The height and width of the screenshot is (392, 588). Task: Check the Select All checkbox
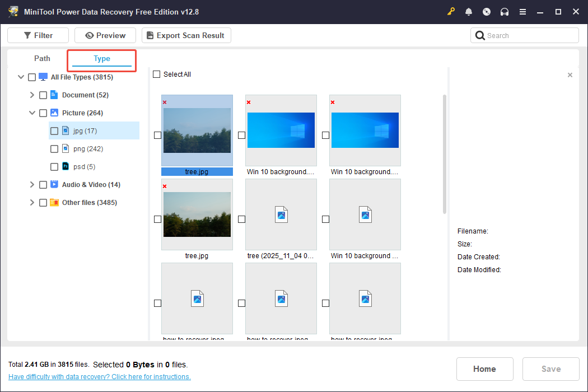(x=157, y=74)
